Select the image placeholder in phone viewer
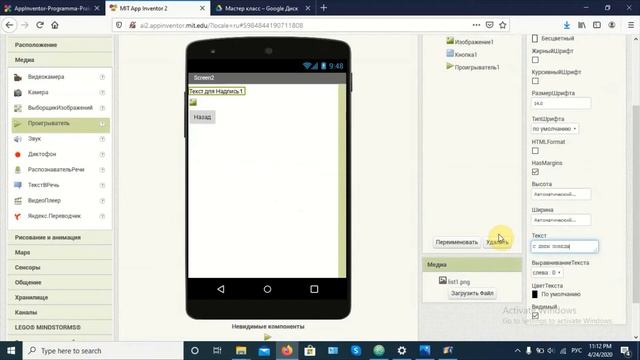 193,102
